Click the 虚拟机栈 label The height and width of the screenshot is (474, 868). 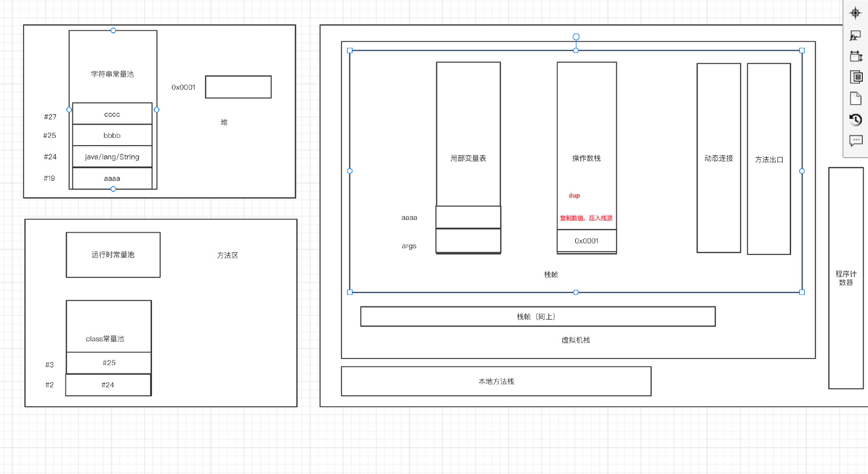(x=575, y=340)
